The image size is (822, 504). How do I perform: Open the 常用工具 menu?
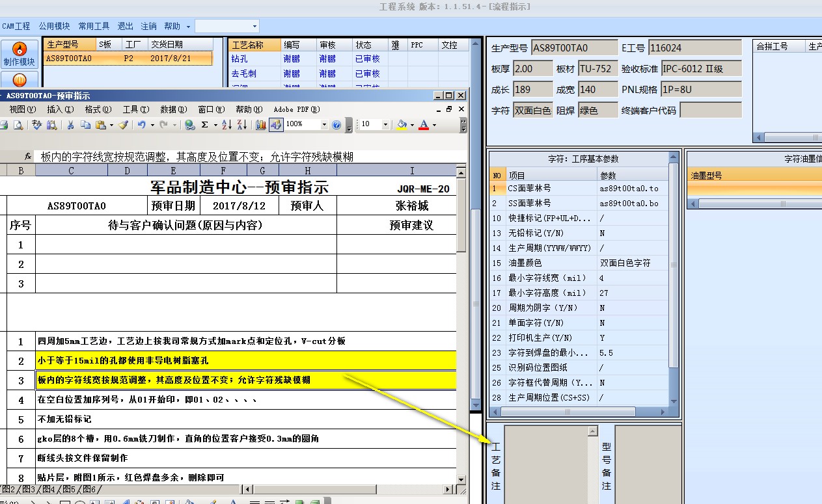point(94,26)
